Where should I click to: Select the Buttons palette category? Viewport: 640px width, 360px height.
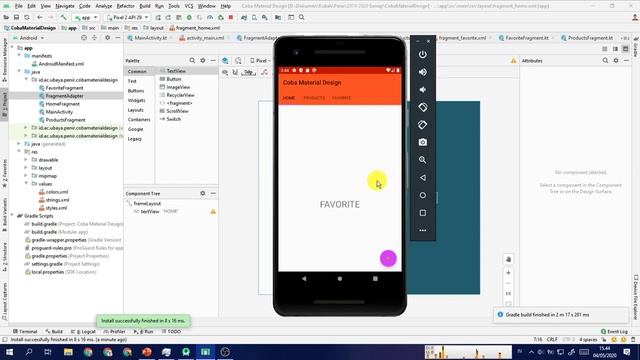(x=136, y=91)
